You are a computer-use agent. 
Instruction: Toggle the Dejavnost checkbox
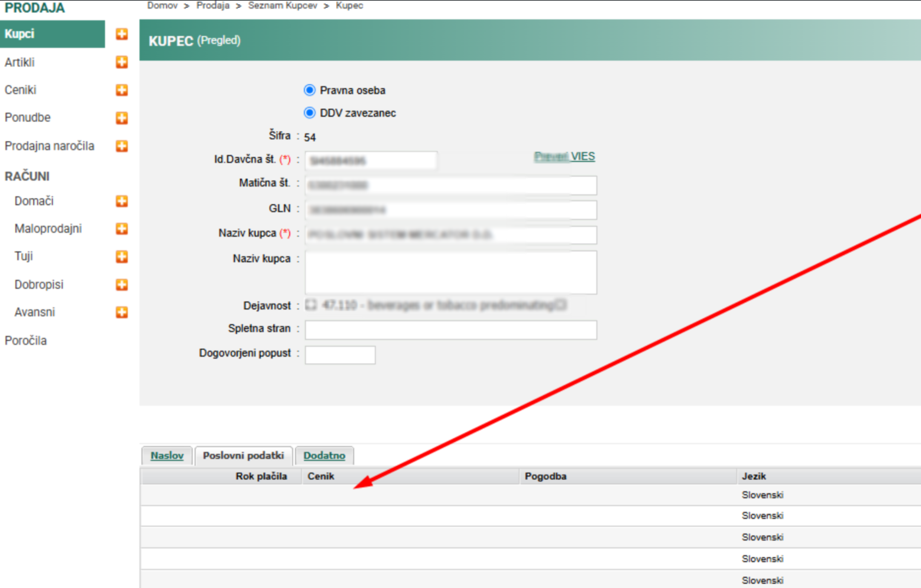click(x=311, y=305)
